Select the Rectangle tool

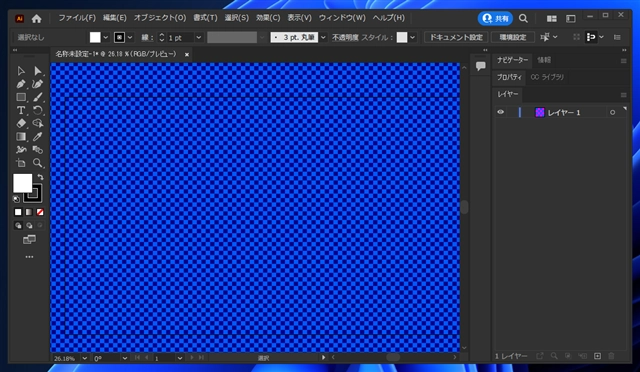tap(21, 97)
